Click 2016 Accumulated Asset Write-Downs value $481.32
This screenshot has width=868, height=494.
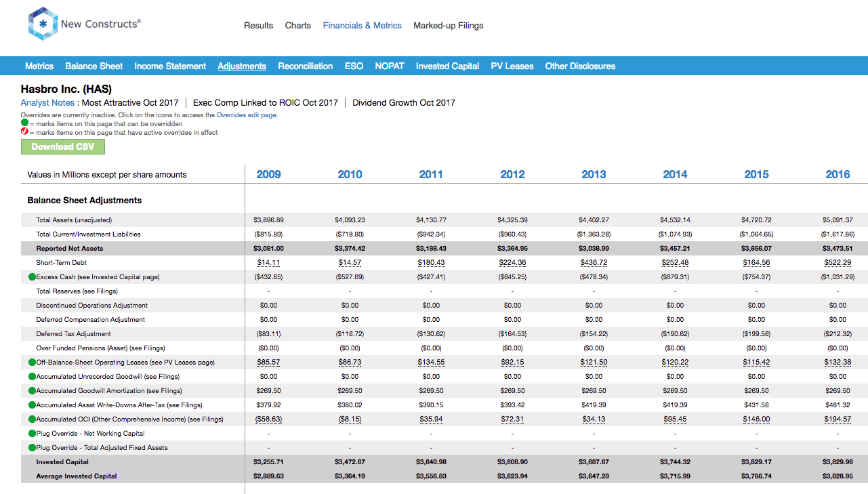(838, 405)
